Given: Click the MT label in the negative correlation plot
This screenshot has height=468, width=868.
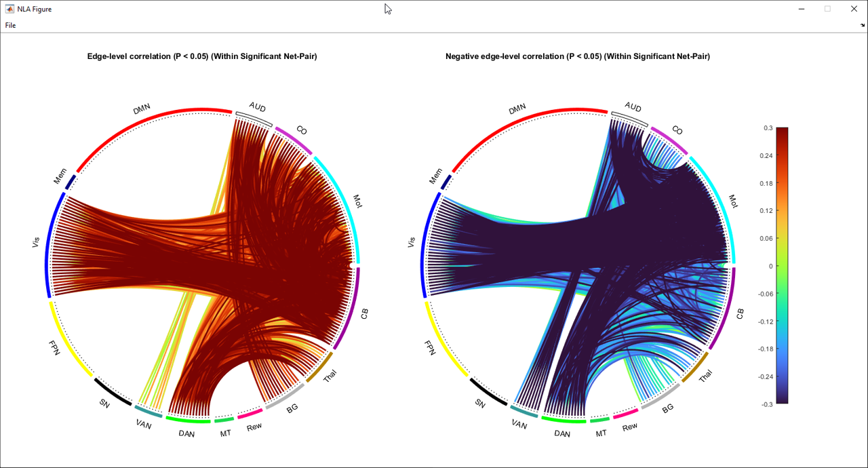Looking at the screenshot, I should 601,433.
